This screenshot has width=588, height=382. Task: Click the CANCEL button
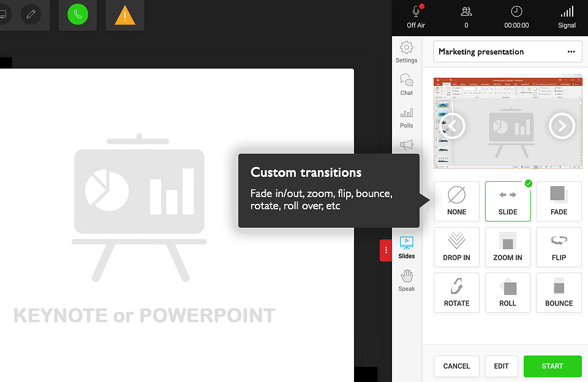coord(456,366)
